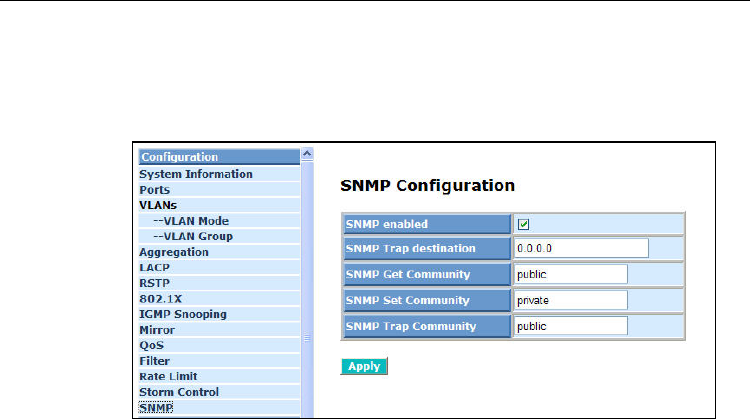Open the Rate Limit page
Screen dimensions: 750x419
click(168, 376)
